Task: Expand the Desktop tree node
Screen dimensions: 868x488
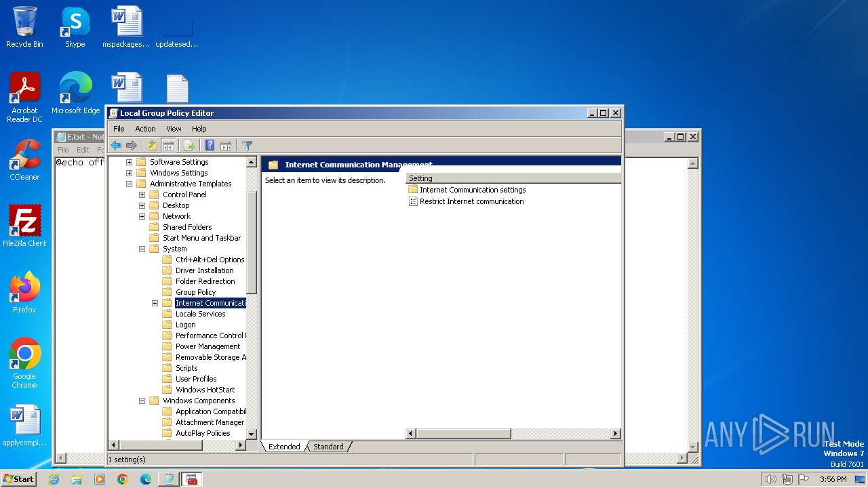Action: (x=142, y=205)
